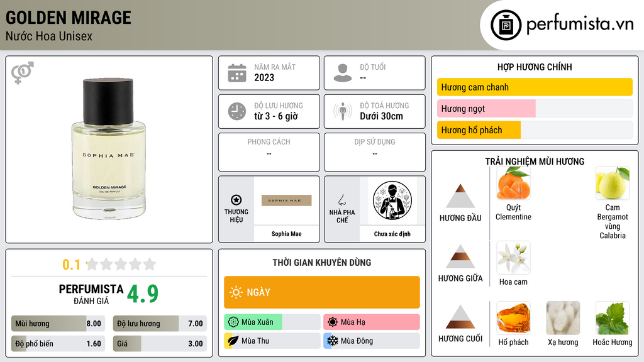Click the Trải nghiệm mùi hương heading
Viewport: 644px width, 362px height.
535,162
